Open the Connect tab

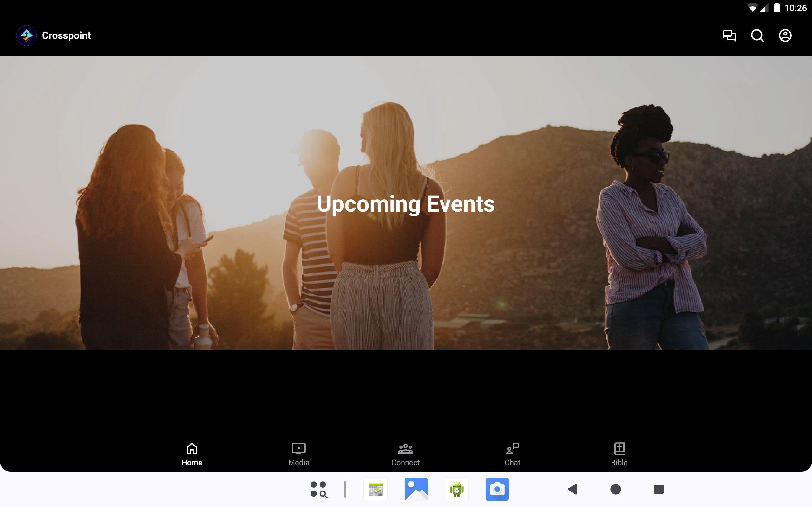[x=405, y=454]
